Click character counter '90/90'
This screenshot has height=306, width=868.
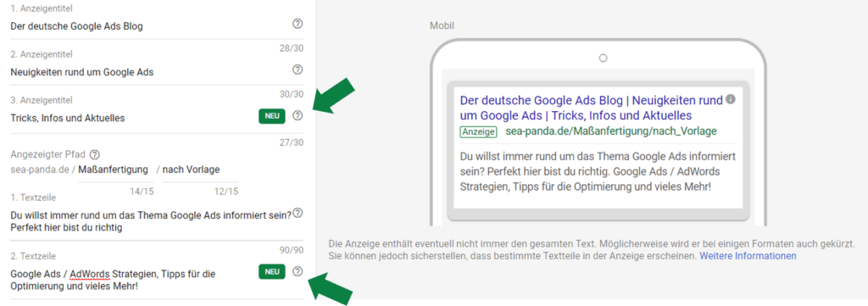click(292, 250)
